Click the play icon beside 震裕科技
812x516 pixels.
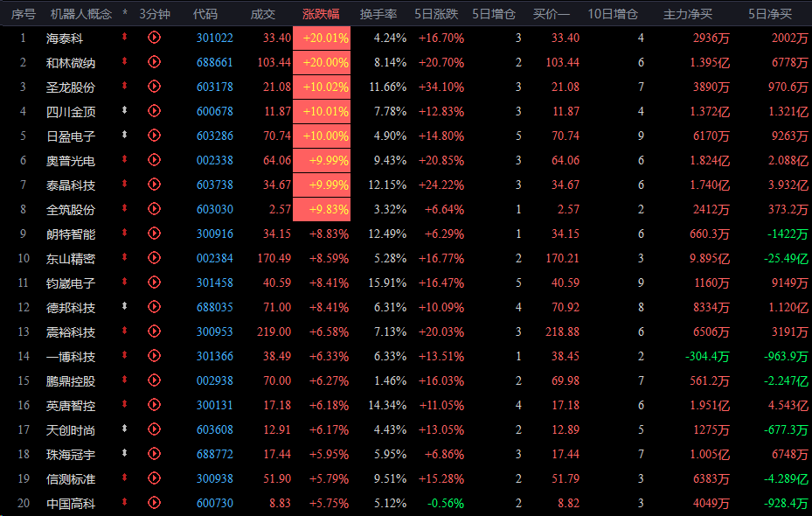pos(155,331)
